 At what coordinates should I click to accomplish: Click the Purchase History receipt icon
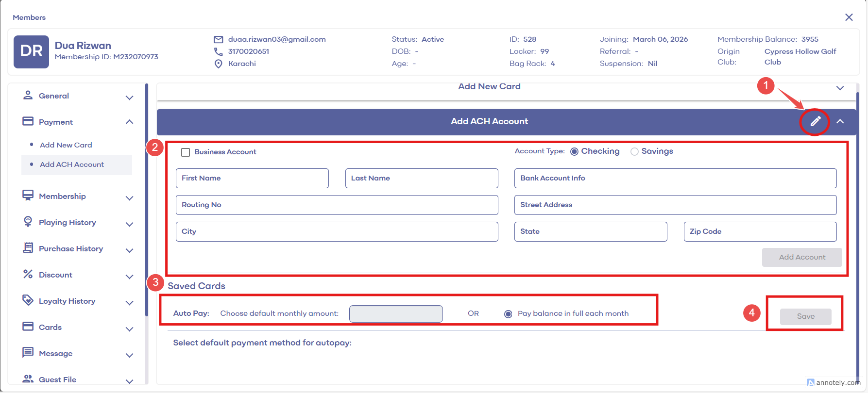coord(28,248)
